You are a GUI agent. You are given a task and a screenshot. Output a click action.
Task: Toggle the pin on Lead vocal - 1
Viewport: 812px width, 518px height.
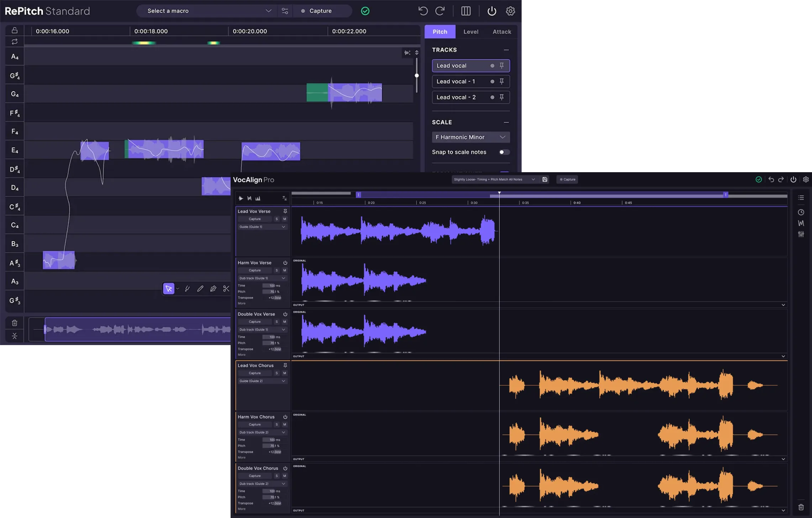click(502, 81)
